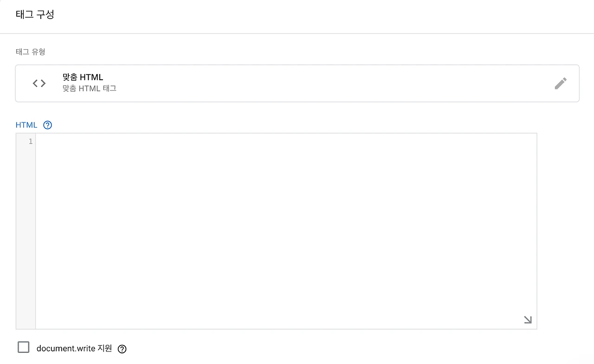The height and width of the screenshot is (364, 594).
Task: Click the code brackets icon of 맞춤 HTML
Action: 39,83
